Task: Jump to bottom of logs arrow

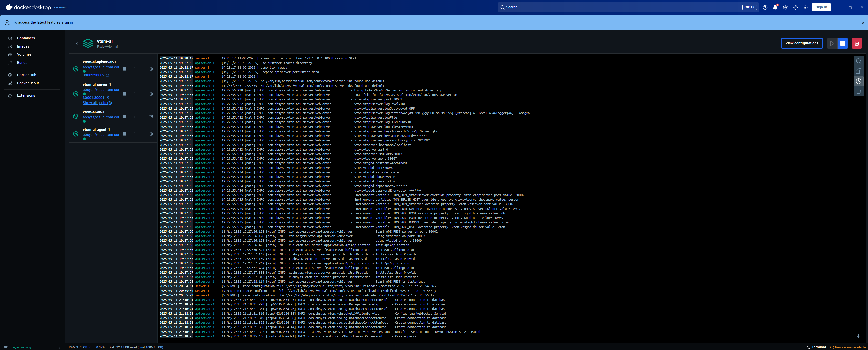Action: [858, 336]
